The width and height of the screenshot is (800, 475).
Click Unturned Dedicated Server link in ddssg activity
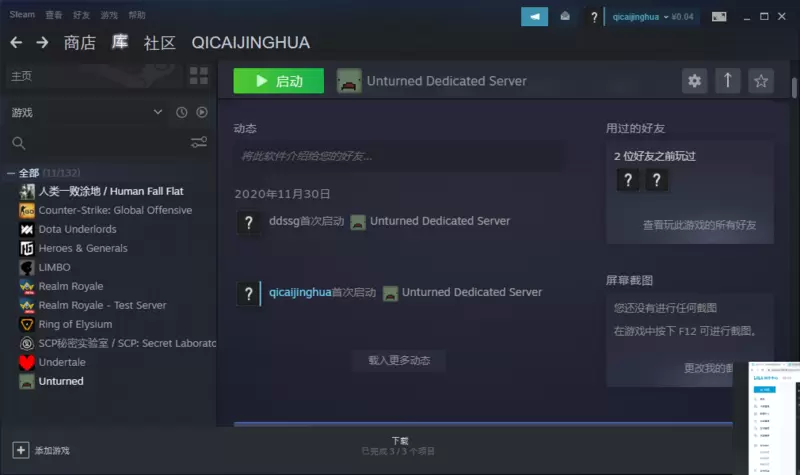[440, 221]
